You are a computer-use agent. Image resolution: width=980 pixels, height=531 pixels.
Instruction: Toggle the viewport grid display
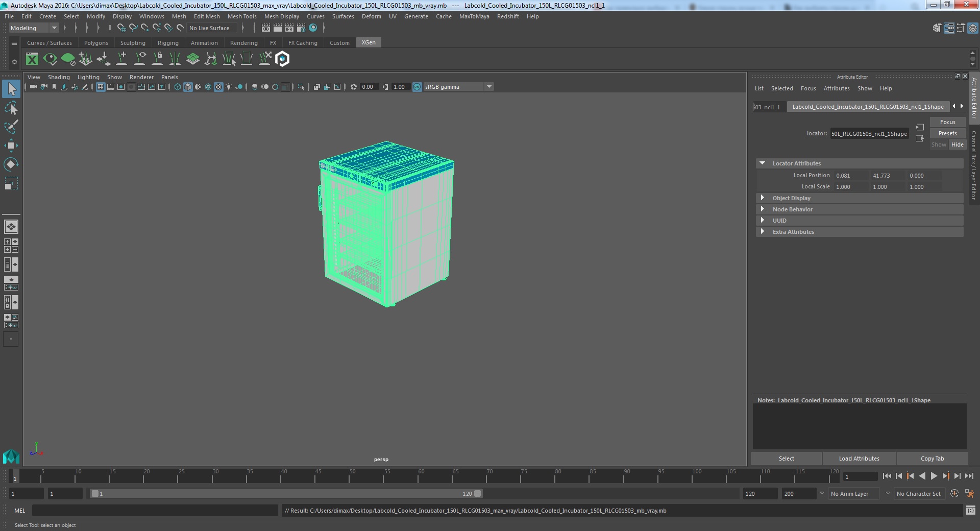[x=101, y=87]
